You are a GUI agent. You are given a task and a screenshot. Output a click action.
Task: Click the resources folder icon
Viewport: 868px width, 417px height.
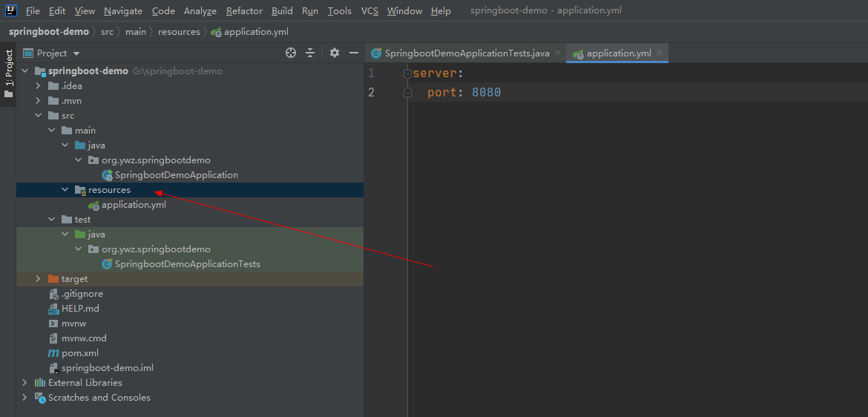click(79, 190)
